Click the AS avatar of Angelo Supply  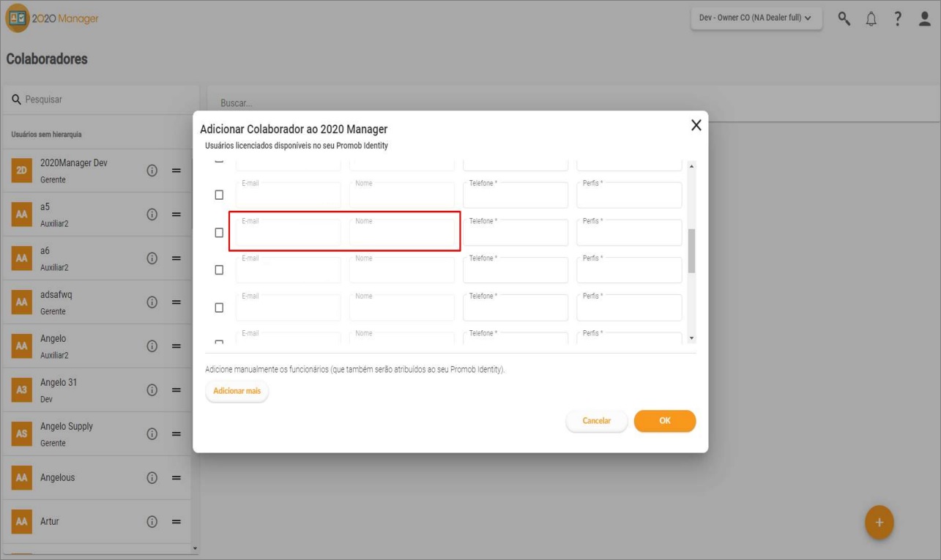pos(21,434)
